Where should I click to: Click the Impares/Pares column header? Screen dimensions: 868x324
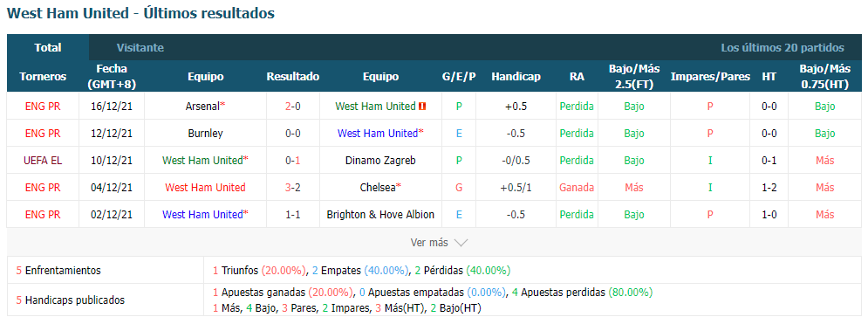coord(710,77)
